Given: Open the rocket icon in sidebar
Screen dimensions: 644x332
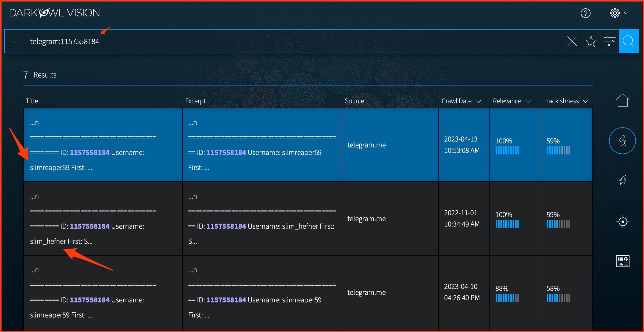Looking at the screenshot, I should coord(622,180).
